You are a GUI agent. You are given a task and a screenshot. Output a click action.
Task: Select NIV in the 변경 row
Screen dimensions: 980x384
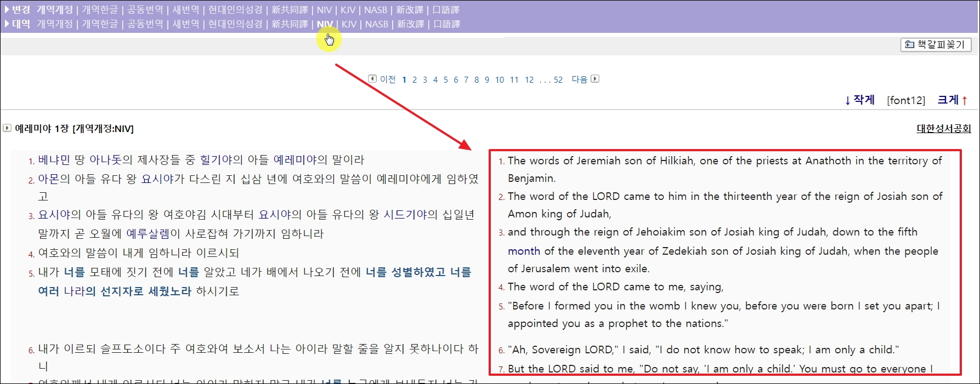point(325,10)
